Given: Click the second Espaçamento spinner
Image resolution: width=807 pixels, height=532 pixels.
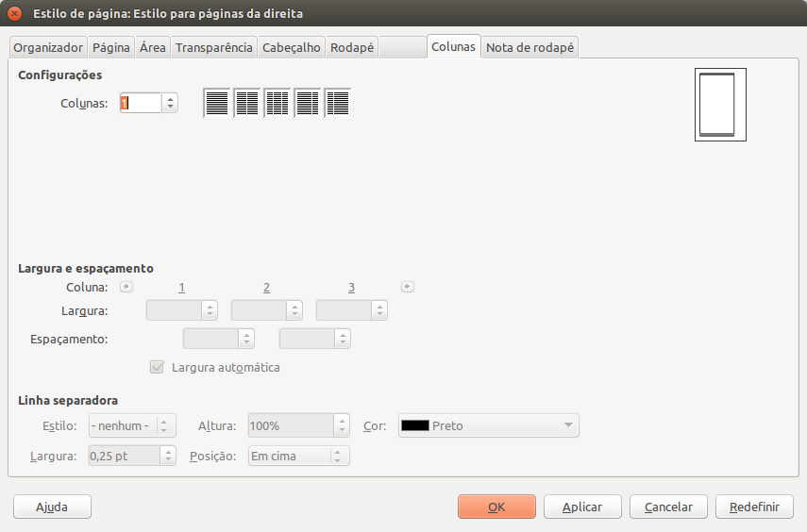Looking at the screenshot, I should (x=343, y=339).
